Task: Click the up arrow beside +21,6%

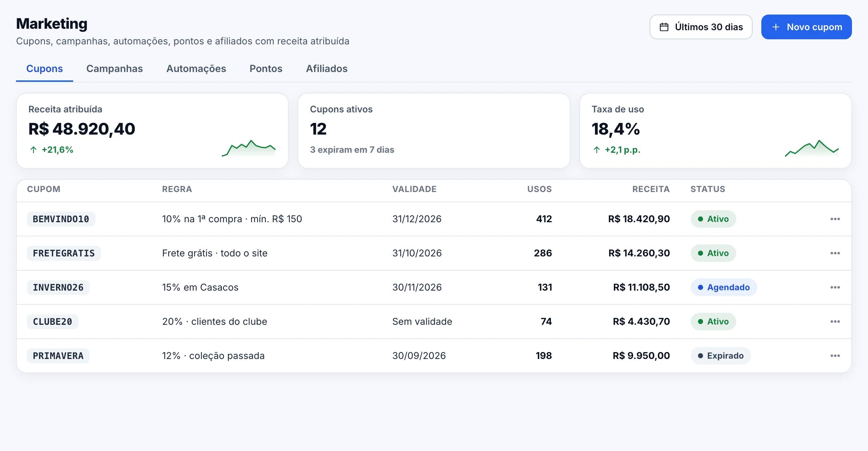Action: point(33,150)
